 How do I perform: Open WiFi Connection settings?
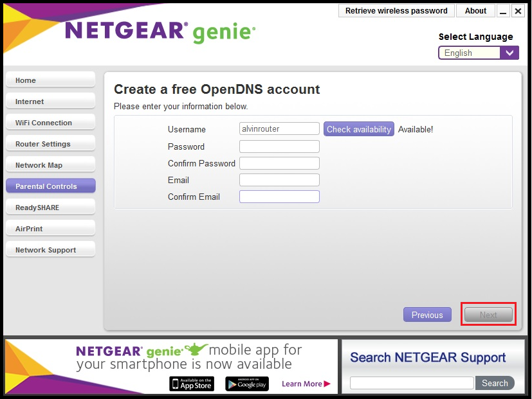(x=51, y=123)
